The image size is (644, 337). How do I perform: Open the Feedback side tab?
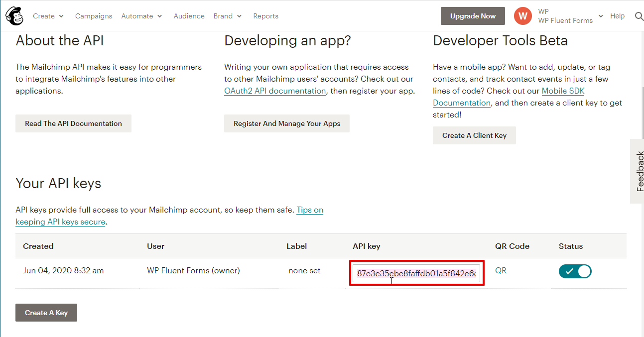(638, 171)
